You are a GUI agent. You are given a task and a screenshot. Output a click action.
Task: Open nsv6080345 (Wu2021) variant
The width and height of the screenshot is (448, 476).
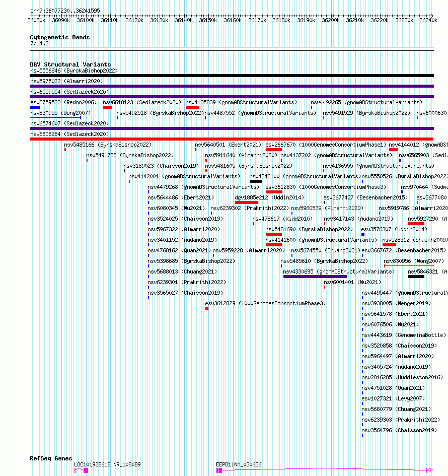click(x=176, y=209)
